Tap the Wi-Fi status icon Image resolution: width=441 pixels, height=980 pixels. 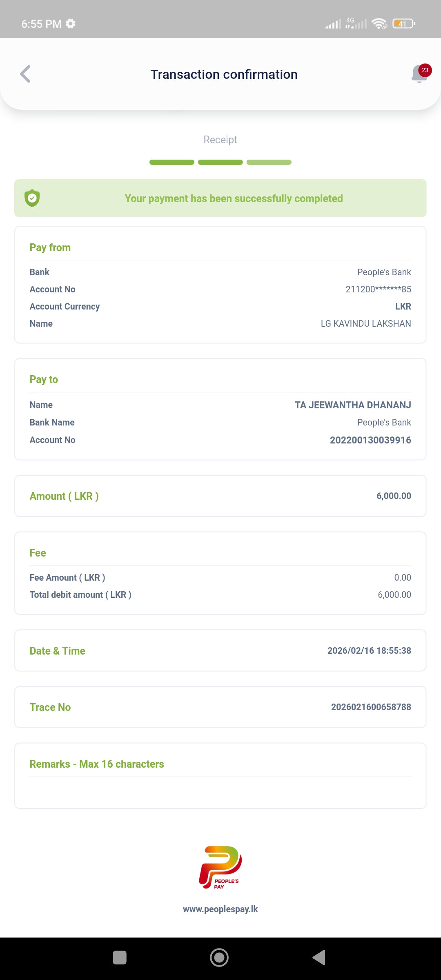(x=379, y=24)
